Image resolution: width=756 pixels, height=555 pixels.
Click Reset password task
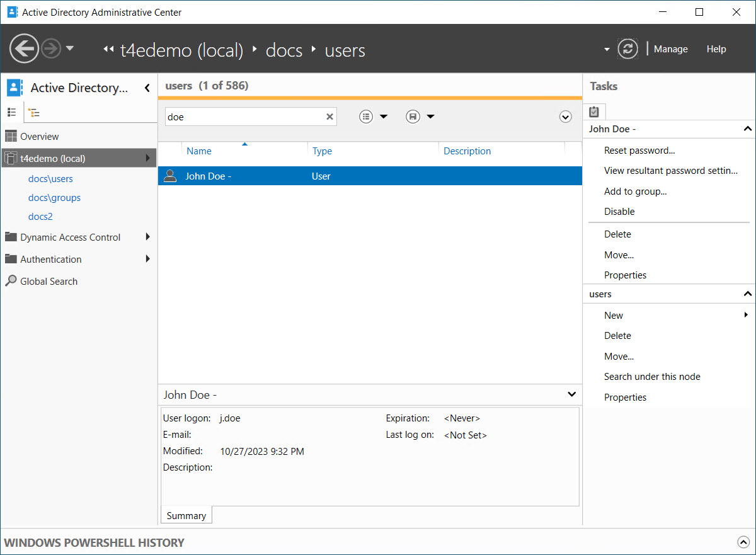(x=639, y=151)
